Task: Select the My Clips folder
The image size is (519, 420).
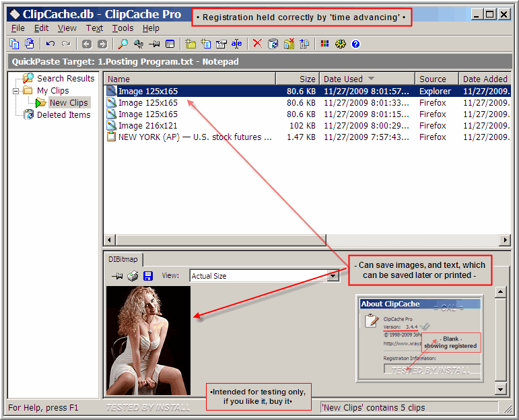Action: coord(53,91)
